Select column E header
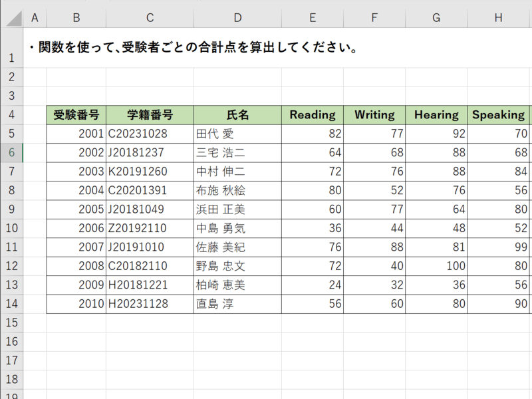532x399 pixels. pyautogui.click(x=313, y=18)
